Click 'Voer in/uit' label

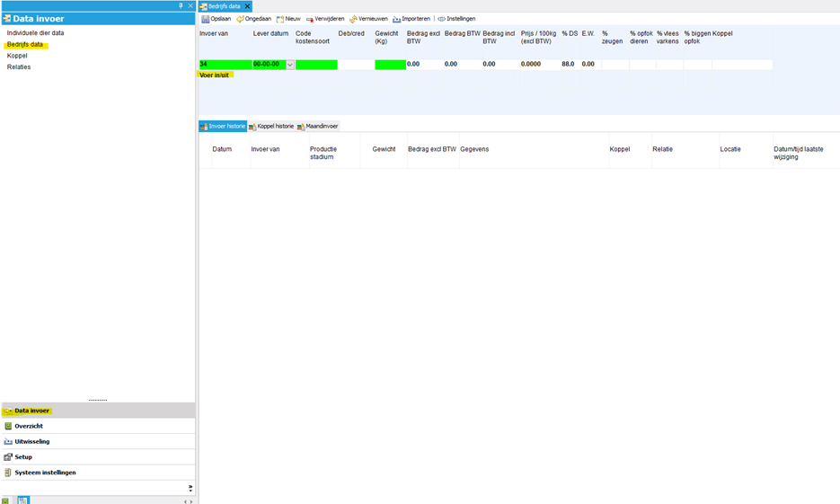[215, 75]
